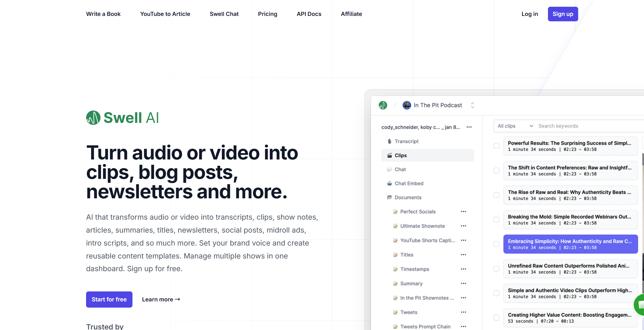Click the Chat speech bubble icon
Viewport: 644px width, 330px height.
(x=389, y=169)
